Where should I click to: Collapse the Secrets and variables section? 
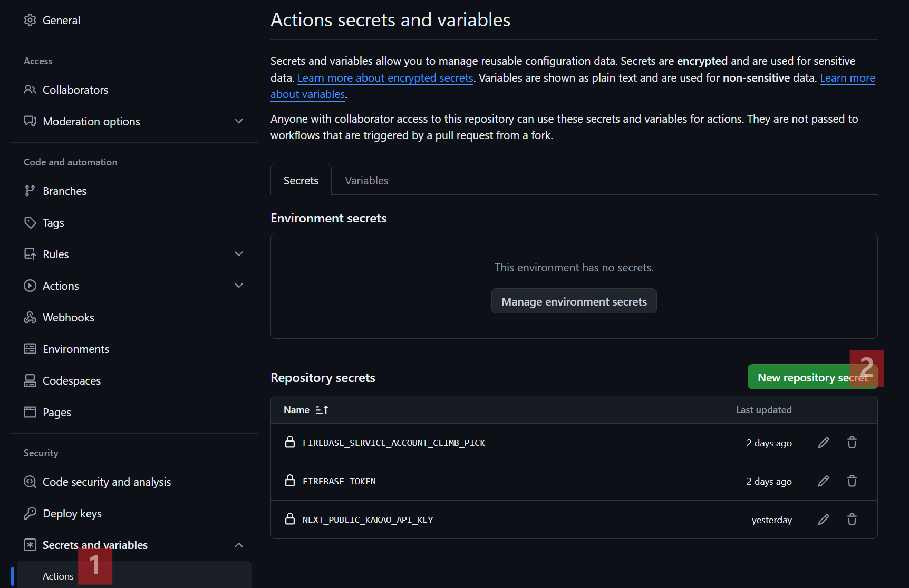pyautogui.click(x=239, y=545)
